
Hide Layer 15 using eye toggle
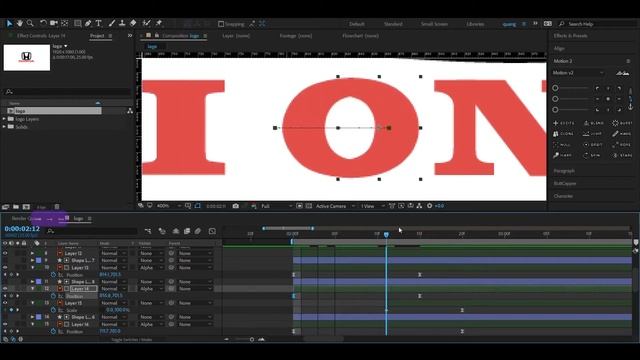[5, 303]
